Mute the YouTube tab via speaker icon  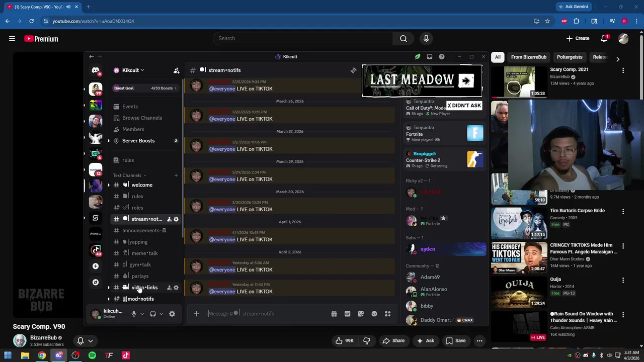pos(68,7)
